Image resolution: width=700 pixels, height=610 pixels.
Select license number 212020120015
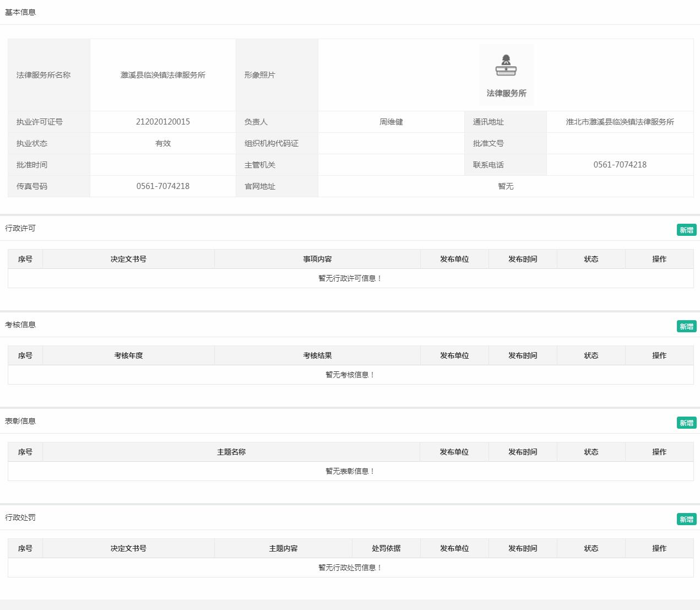(163, 122)
